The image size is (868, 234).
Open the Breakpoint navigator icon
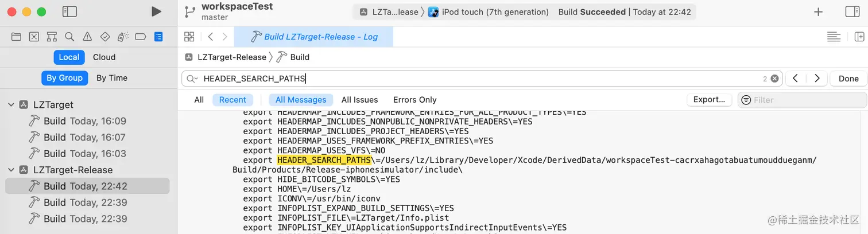141,37
